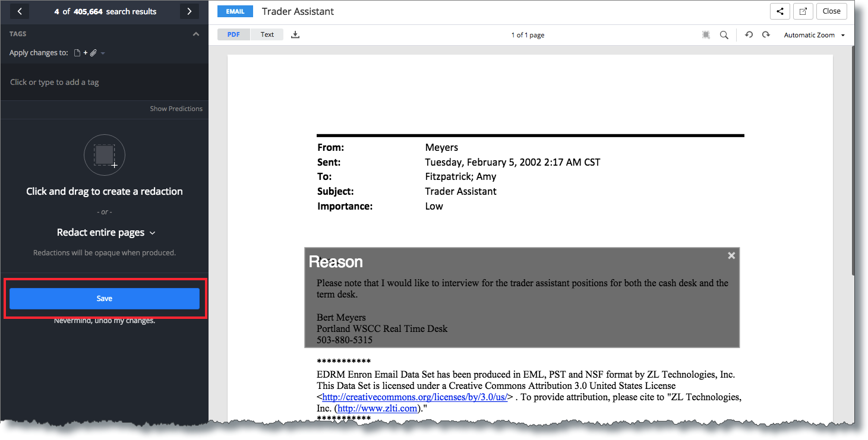Rotate the page counterclockwise

(x=749, y=35)
